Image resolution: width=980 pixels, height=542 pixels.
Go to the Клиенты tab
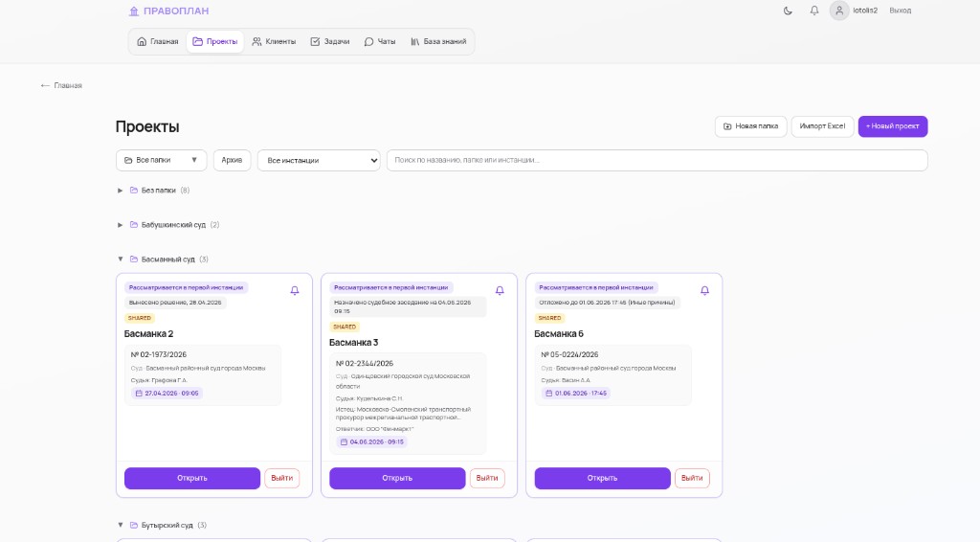(x=274, y=41)
